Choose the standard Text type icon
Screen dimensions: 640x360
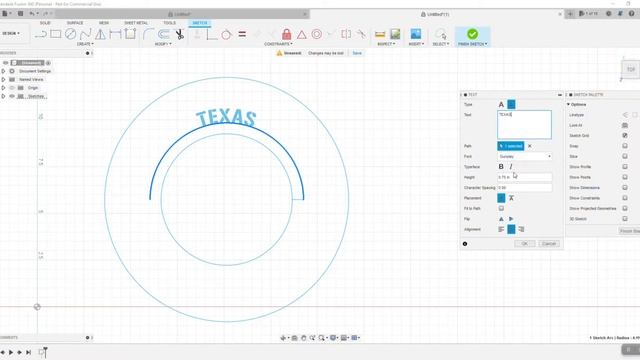(x=501, y=104)
